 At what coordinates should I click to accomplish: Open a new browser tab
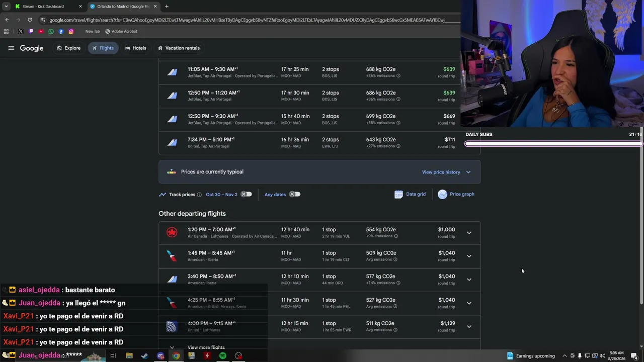167,7
